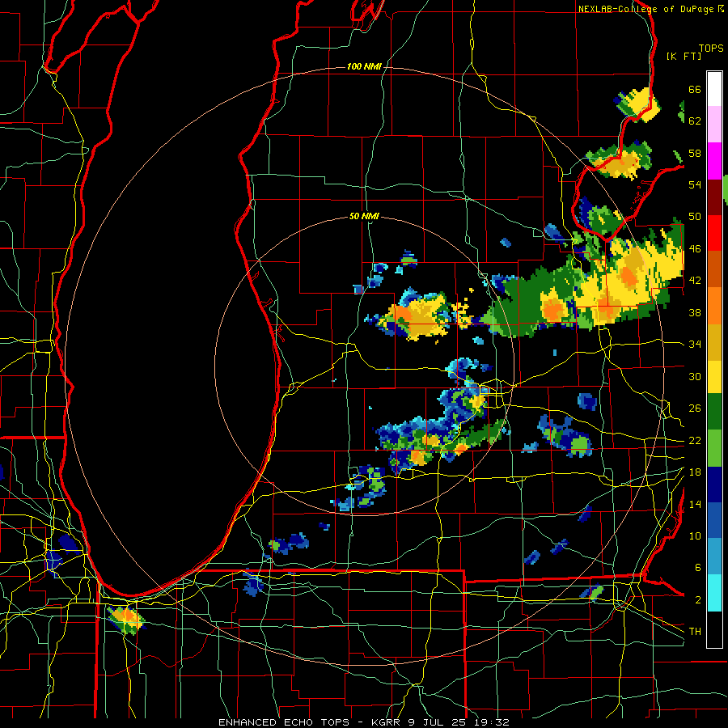Select the 38 legend scale label
The width and height of the screenshot is (728, 728).
coord(695,312)
